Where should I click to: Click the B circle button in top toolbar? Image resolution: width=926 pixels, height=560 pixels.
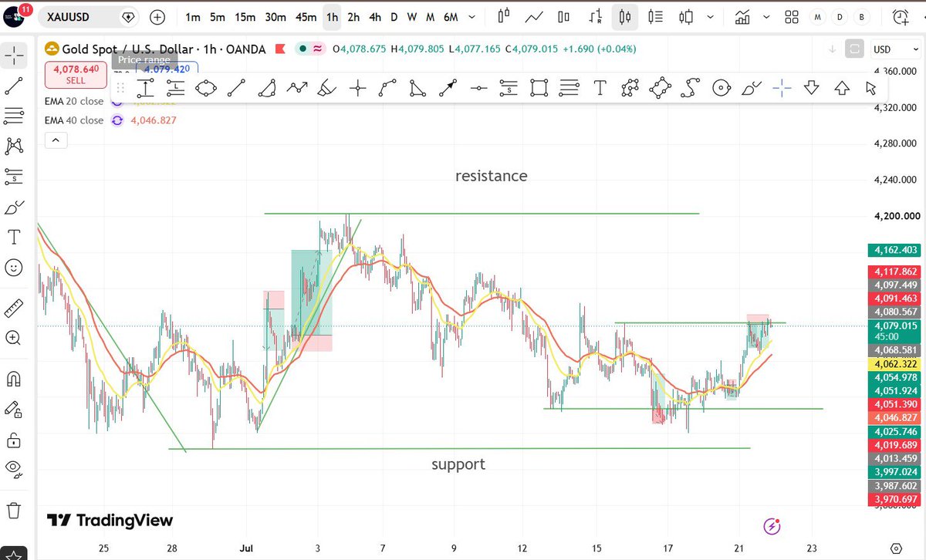pyautogui.click(x=860, y=16)
